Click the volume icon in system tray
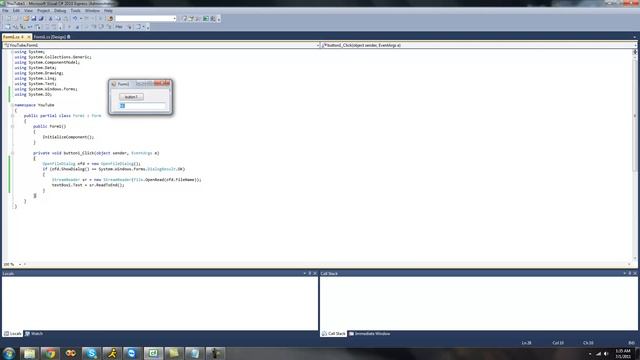The height and width of the screenshot is (360, 640). tap(606, 353)
